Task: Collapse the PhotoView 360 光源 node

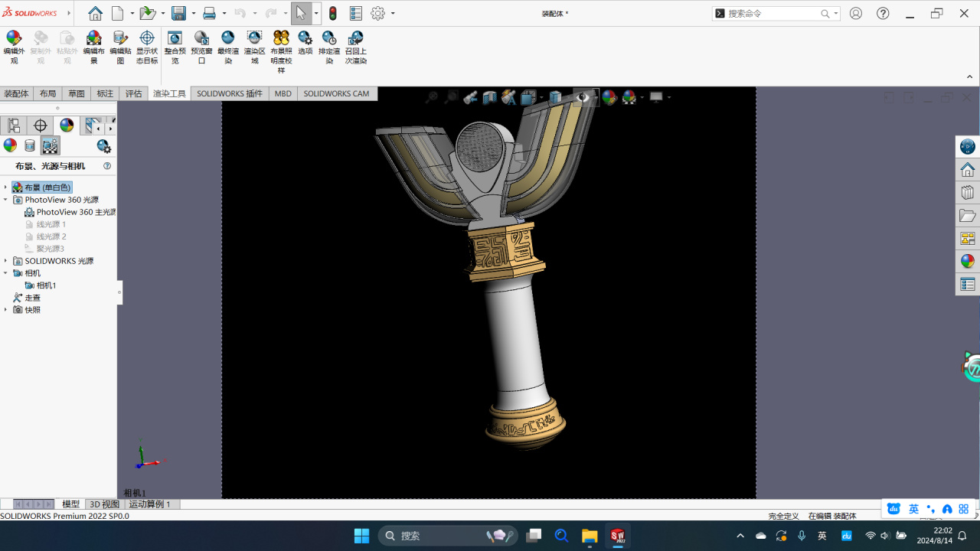Action: [5, 200]
